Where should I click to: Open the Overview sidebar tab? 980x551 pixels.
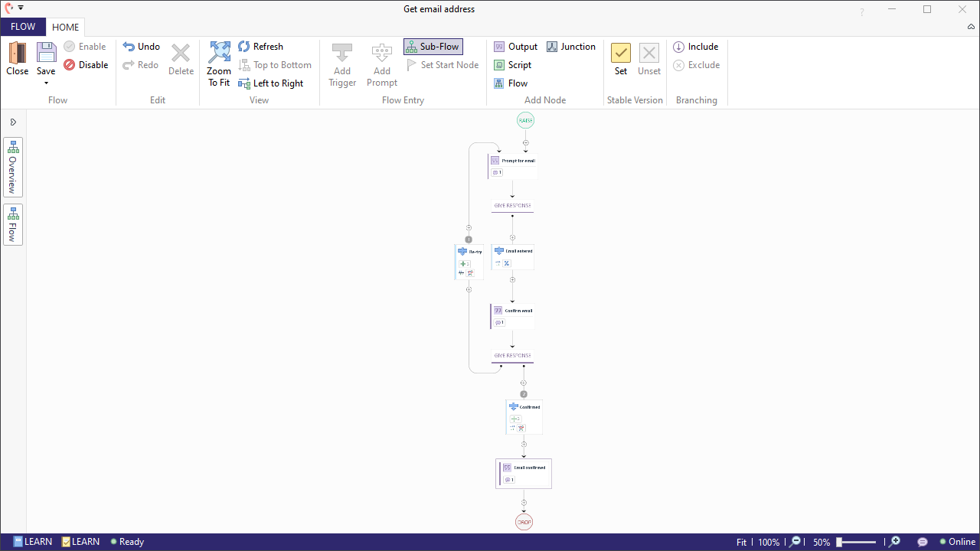(13, 167)
